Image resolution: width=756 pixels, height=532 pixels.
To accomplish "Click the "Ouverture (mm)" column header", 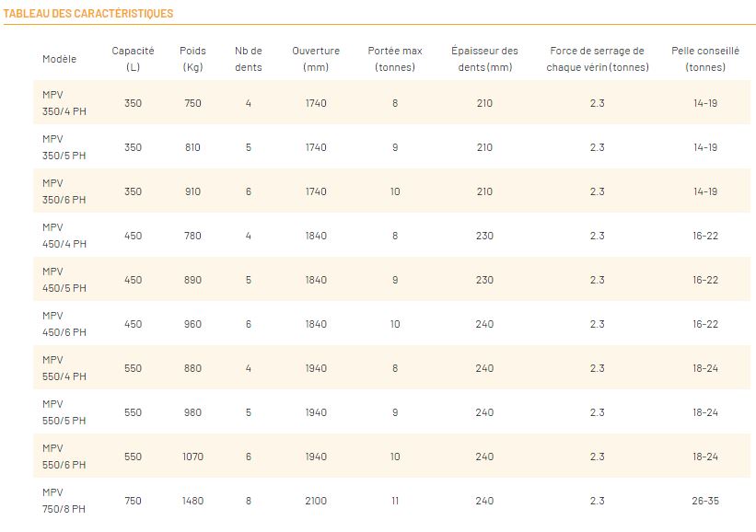I will (x=316, y=59).
